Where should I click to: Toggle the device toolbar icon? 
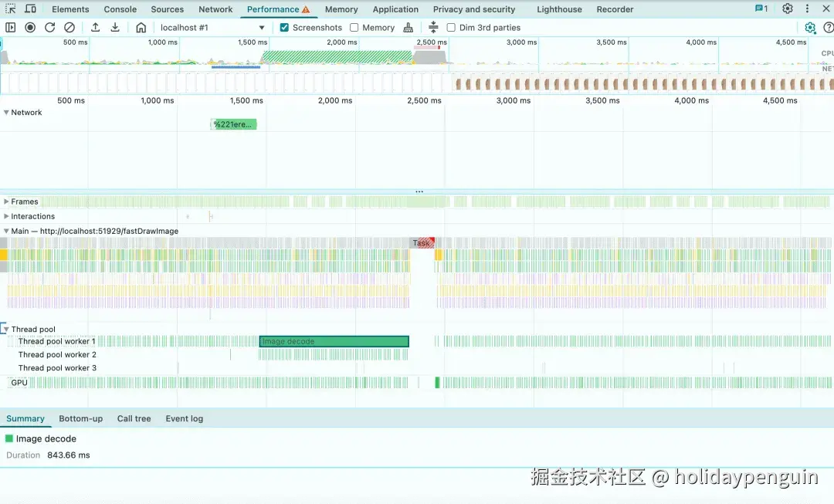click(30, 9)
